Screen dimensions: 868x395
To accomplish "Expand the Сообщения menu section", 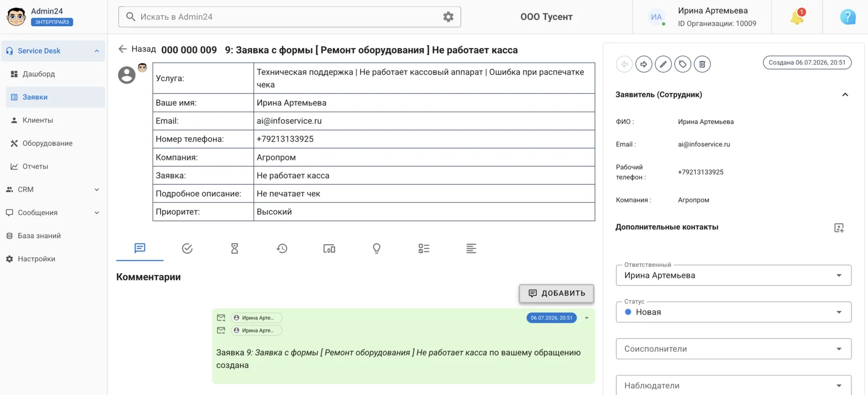I will 97,213.
